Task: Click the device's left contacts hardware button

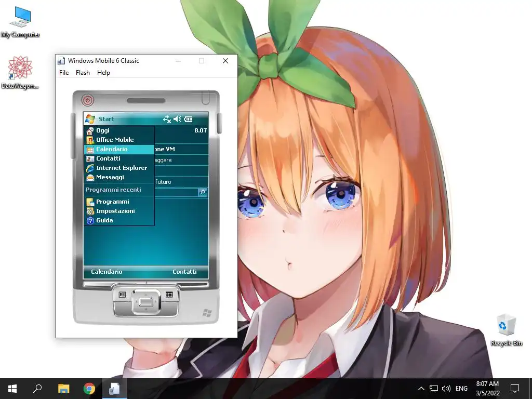Action: (x=122, y=295)
